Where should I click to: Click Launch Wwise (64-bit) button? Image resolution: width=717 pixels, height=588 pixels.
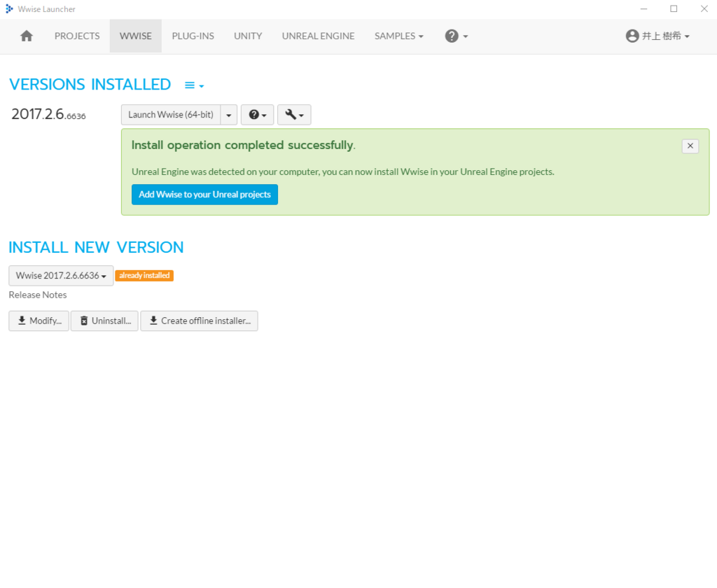tap(171, 115)
